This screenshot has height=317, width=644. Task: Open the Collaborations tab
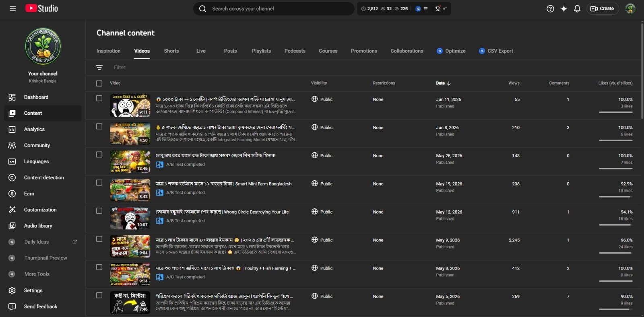tap(407, 51)
